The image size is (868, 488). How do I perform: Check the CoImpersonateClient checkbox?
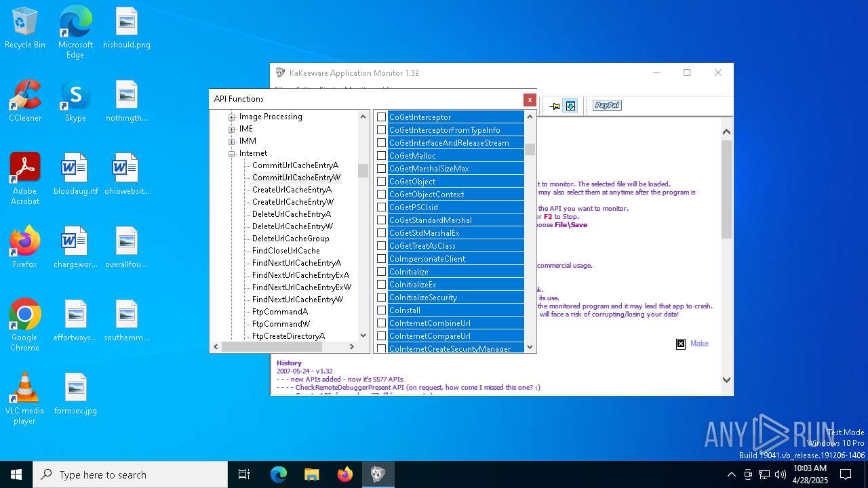click(381, 259)
